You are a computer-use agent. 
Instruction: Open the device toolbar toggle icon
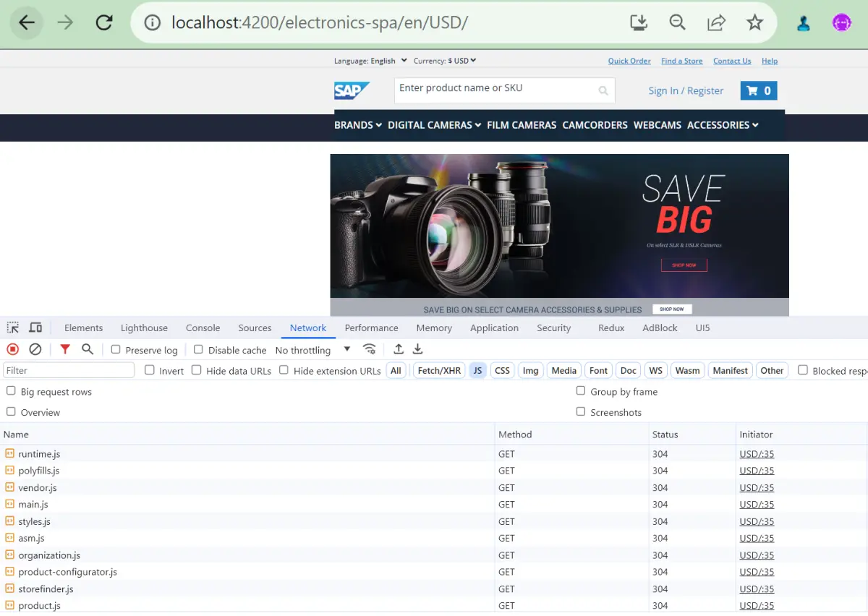(35, 328)
